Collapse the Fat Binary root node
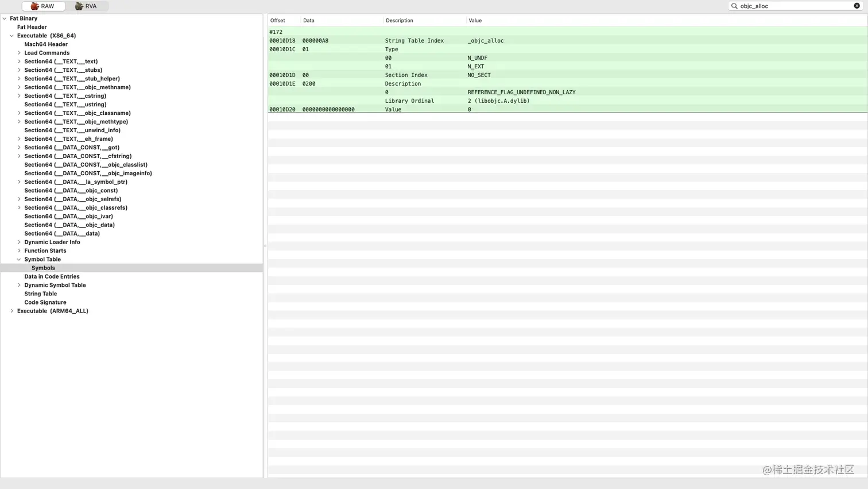The image size is (868, 489). [5, 18]
